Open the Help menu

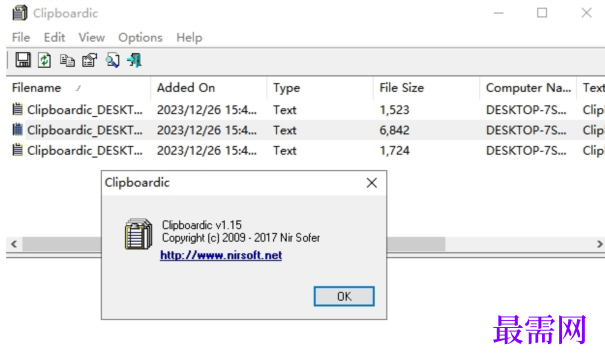coord(189,37)
